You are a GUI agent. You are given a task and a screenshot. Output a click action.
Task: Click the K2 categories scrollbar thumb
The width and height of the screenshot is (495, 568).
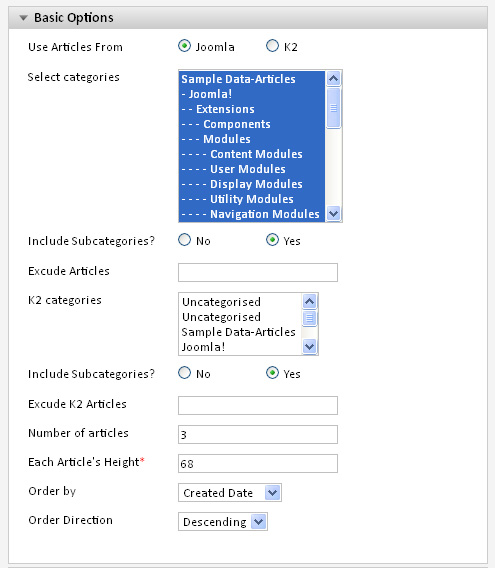coord(309,318)
